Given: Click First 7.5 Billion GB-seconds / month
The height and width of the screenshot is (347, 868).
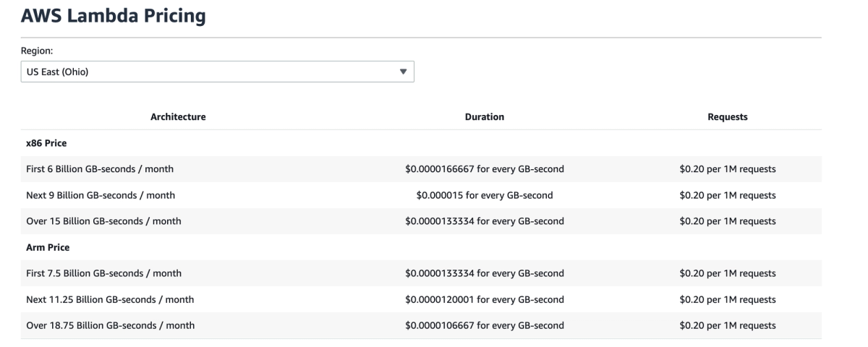Looking at the screenshot, I should tap(103, 273).
